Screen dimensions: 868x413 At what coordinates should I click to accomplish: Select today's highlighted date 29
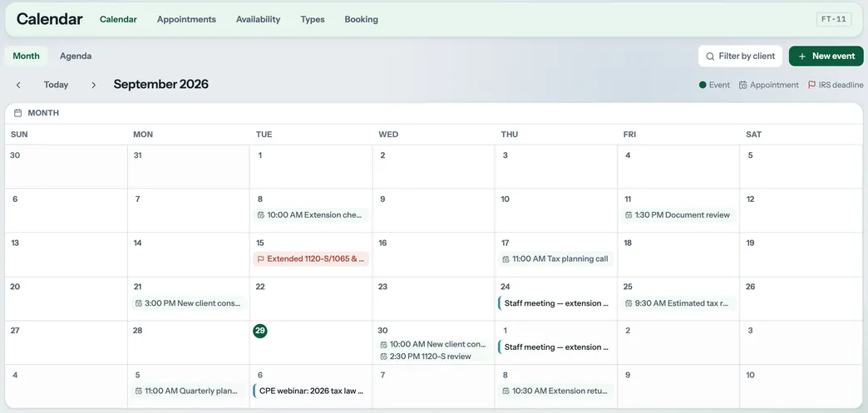pyautogui.click(x=260, y=331)
